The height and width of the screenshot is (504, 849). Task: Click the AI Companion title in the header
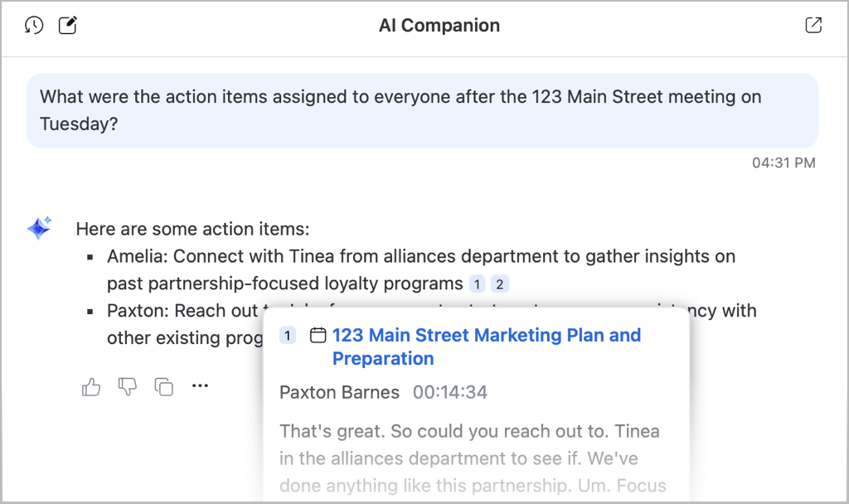[439, 25]
